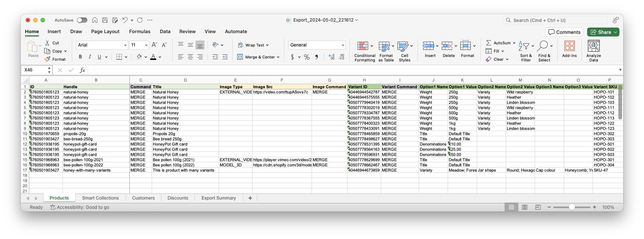Click the increase font size icon

click(x=154, y=45)
